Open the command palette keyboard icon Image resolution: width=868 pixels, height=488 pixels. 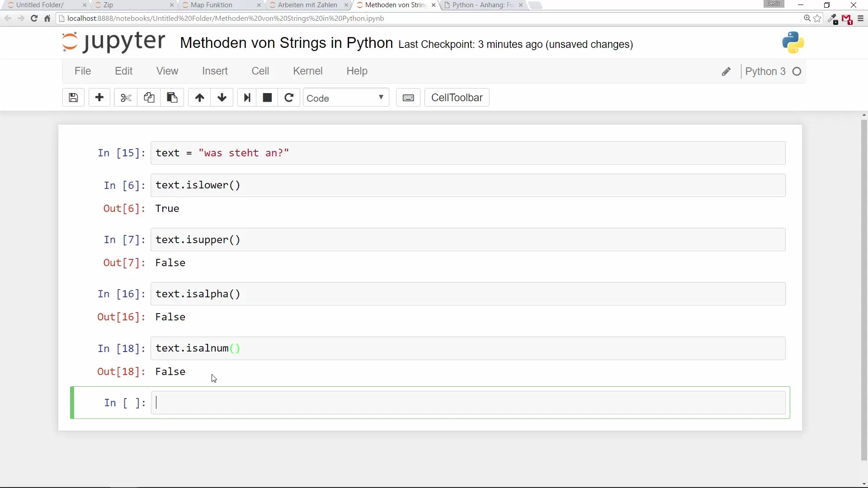point(408,98)
